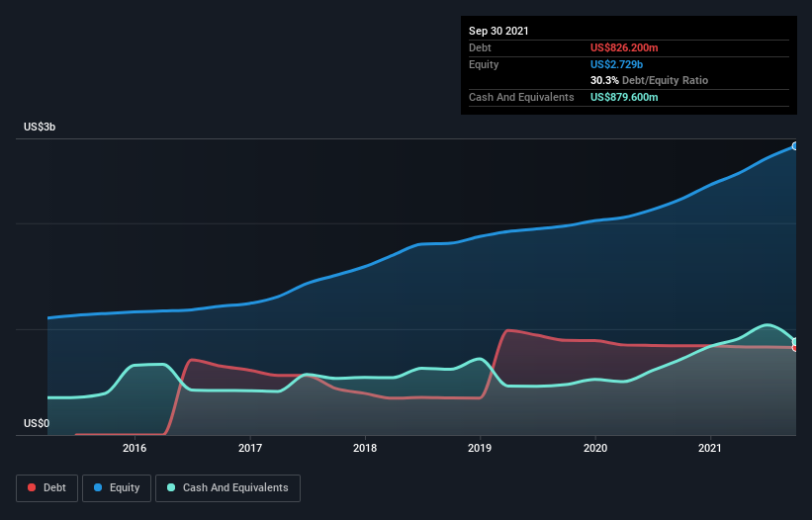Click the Debt label in tooltip
Screen dimensions: 812x520
(x=480, y=47)
